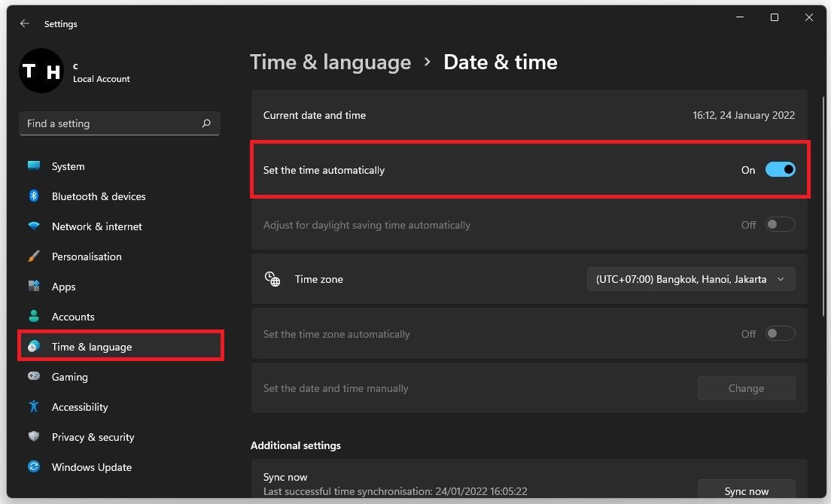Click the Sync now button
The image size is (831, 504).
(x=746, y=490)
